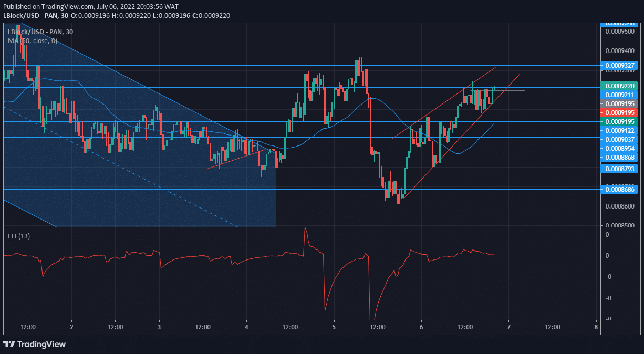Click the 0.0009037 price label
644x354 pixels.
click(x=620, y=140)
